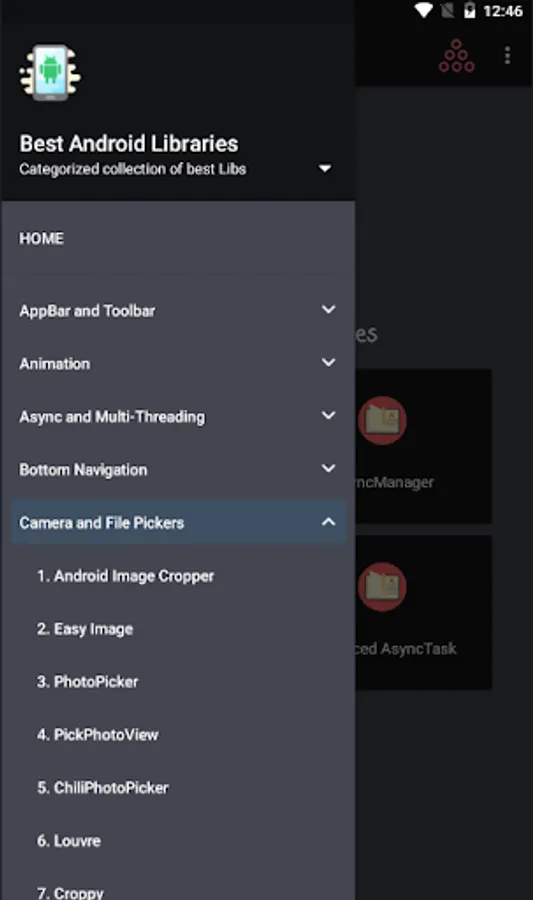Viewport: 533px width, 900px height.
Task: Open the AsyncManager card label
Action: pyautogui.click(x=395, y=482)
